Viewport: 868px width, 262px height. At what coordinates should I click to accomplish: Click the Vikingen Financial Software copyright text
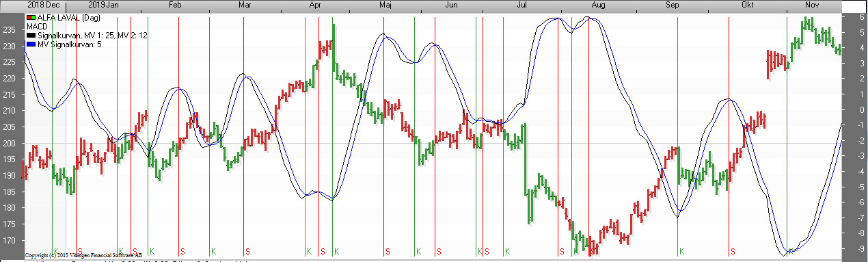[83, 255]
